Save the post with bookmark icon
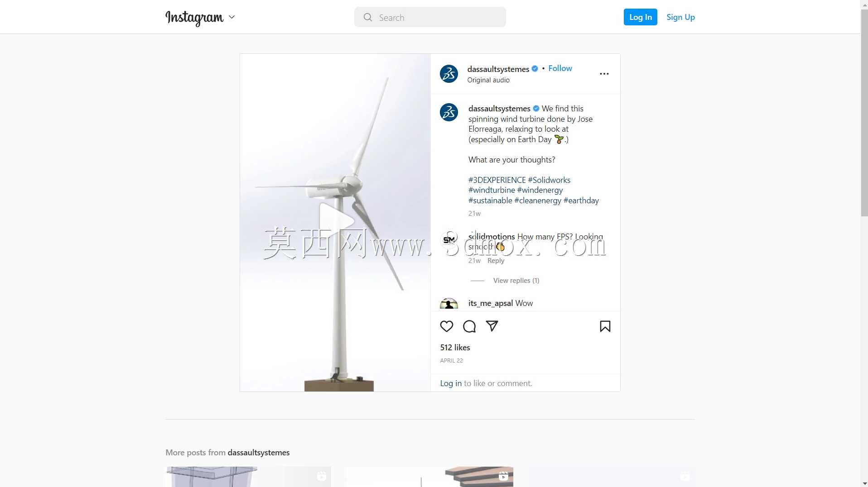Image resolution: width=868 pixels, height=487 pixels. (605, 326)
